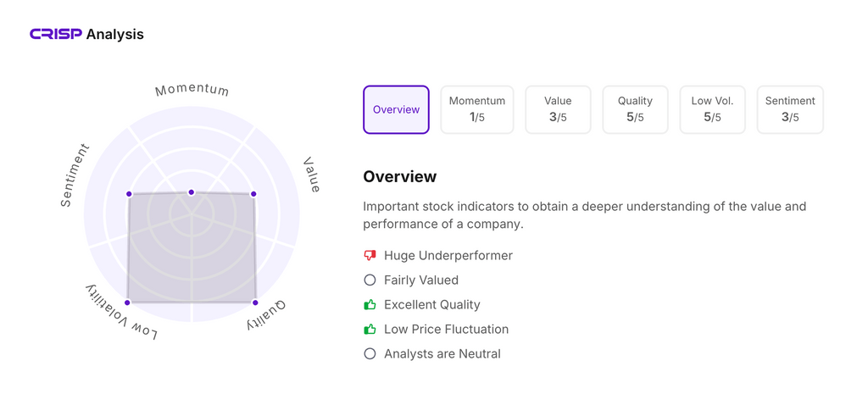The height and width of the screenshot is (394, 868).
Task: Click the CRISP logo icon
Action: (56, 35)
